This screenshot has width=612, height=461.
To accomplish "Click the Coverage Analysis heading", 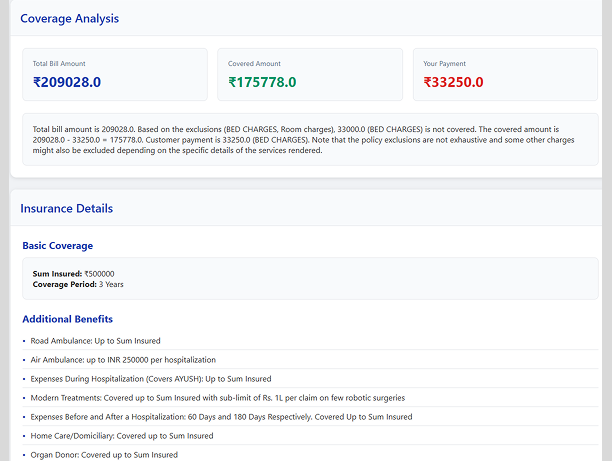I will (x=69, y=19).
